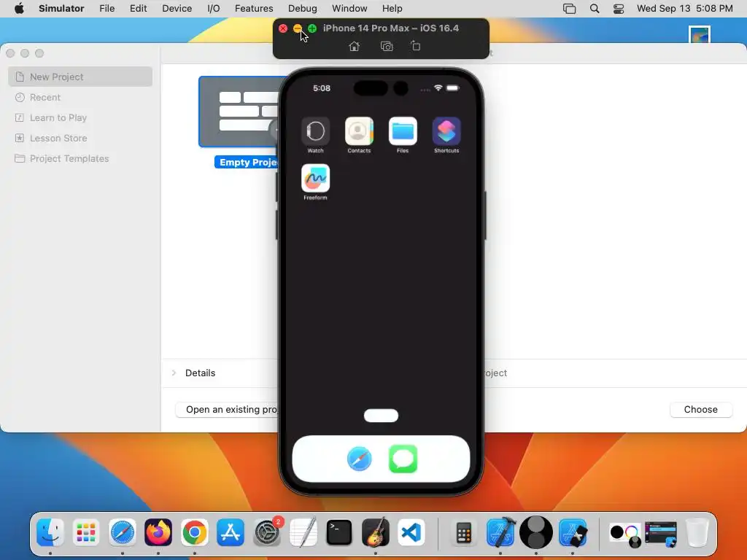Open the Freeform app on the simulator
The height and width of the screenshot is (560, 747).
[315, 178]
